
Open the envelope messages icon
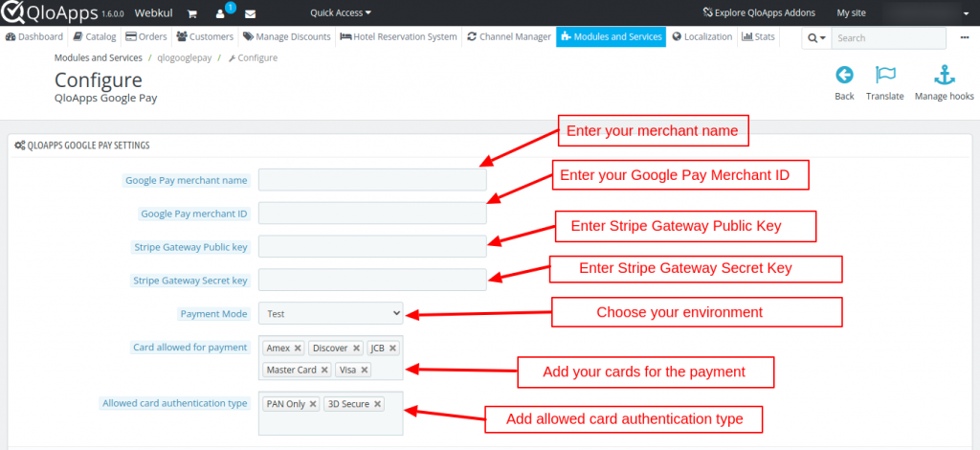coord(250,13)
